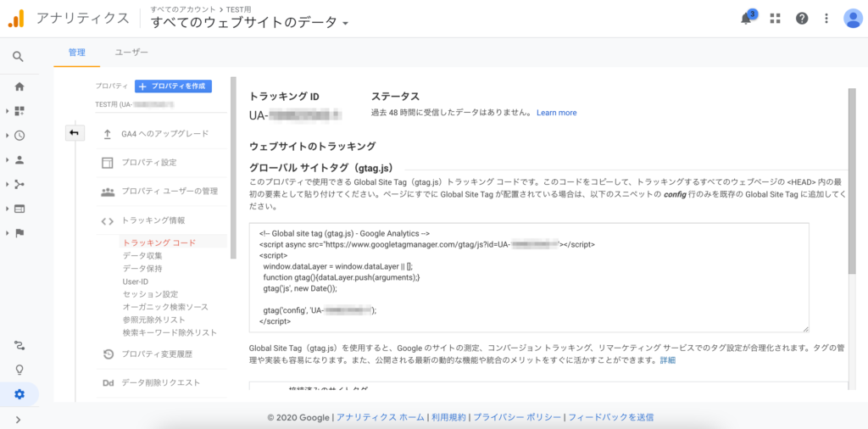868x429 pixels.
Task: Open the Attribution icon in sidebar
Action: [19, 346]
